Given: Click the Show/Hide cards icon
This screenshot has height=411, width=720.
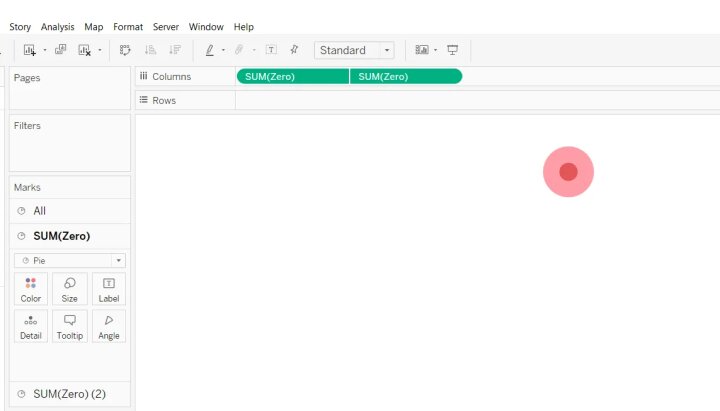Looking at the screenshot, I should tap(422, 50).
